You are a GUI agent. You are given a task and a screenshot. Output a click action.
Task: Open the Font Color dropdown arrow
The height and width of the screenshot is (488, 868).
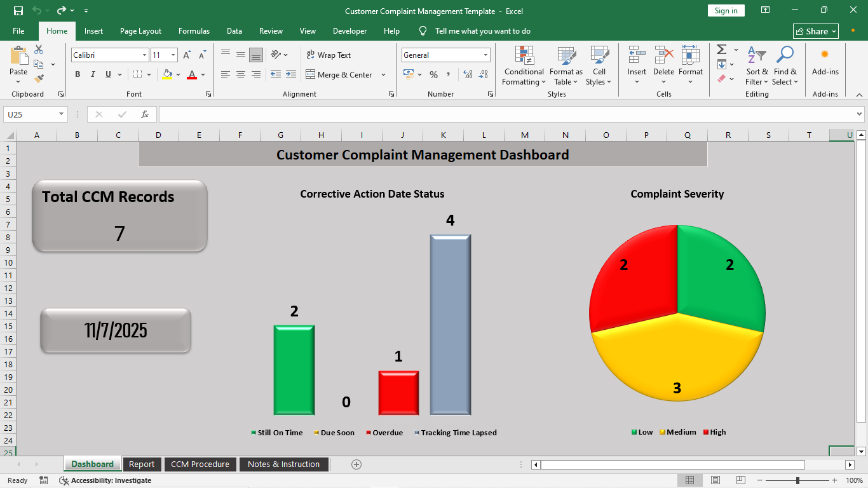coord(203,74)
